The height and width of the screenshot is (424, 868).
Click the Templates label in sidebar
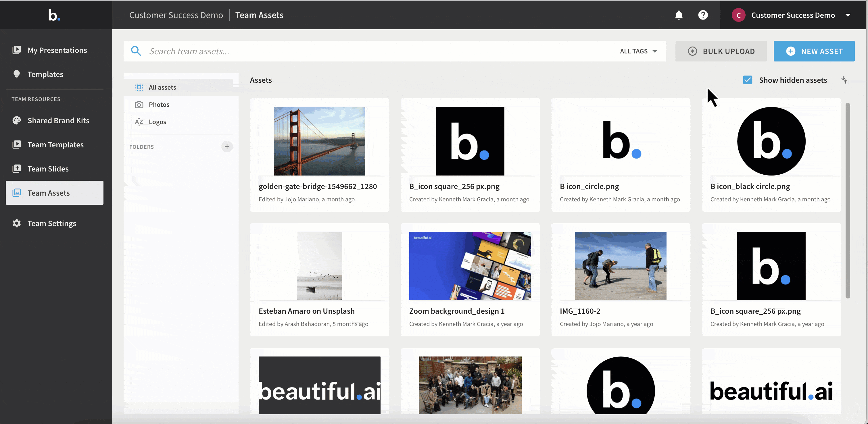(x=45, y=74)
